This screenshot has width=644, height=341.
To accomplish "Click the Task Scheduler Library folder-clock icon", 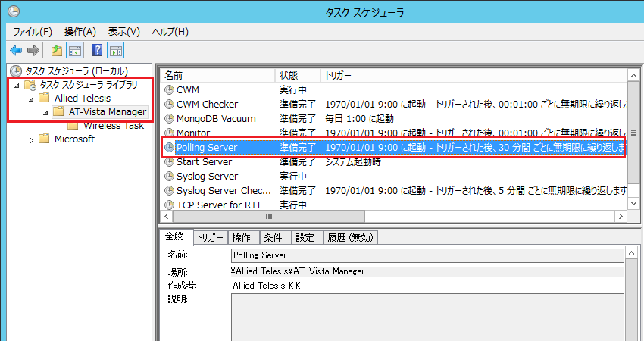I will [x=30, y=85].
